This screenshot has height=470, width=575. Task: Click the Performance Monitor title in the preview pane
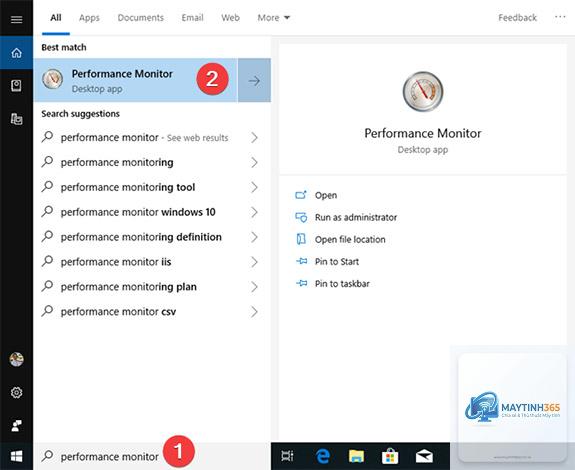tap(422, 133)
